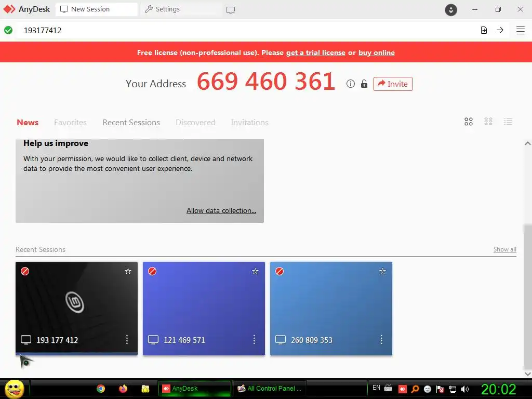The image size is (532, 399).
Task: Click the taskbar clock showing 20:02
Action: pos(498,389)
